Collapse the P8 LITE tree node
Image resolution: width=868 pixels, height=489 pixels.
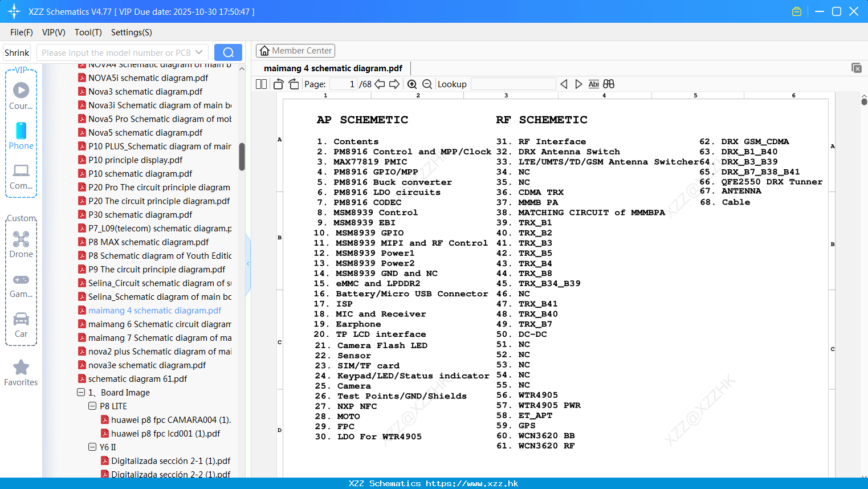[x=92, y=406]
